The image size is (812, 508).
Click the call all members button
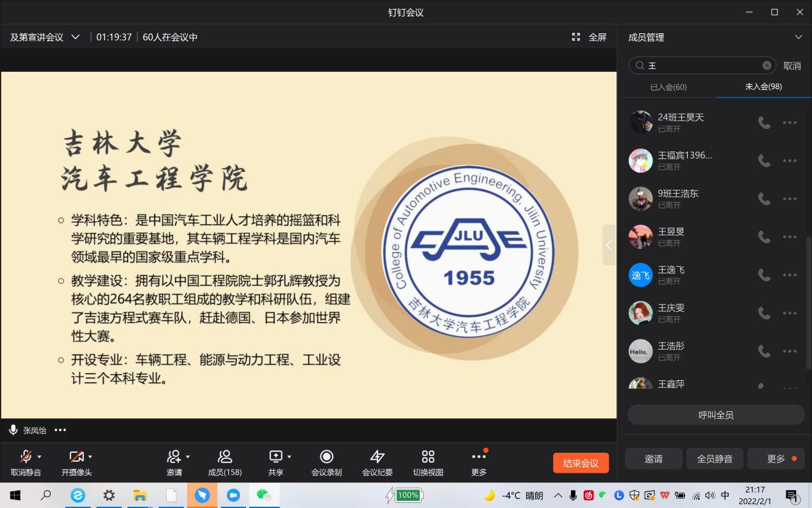[715, 415]
